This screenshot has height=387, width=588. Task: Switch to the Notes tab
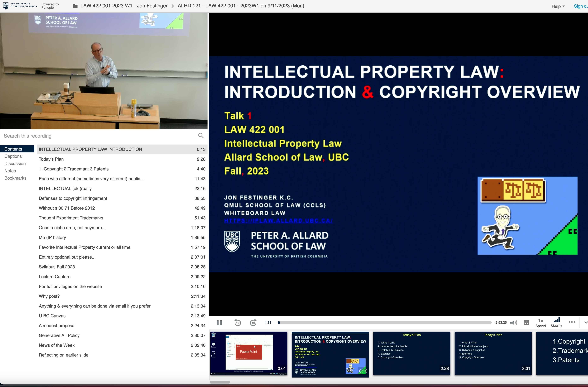tap(10, 171)
